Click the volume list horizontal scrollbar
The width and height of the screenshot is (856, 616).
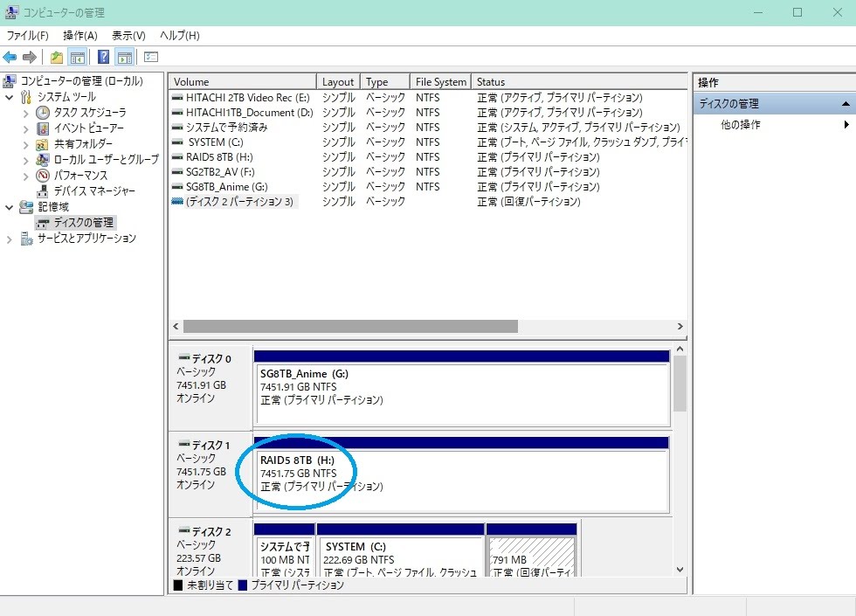click(349, 326)
